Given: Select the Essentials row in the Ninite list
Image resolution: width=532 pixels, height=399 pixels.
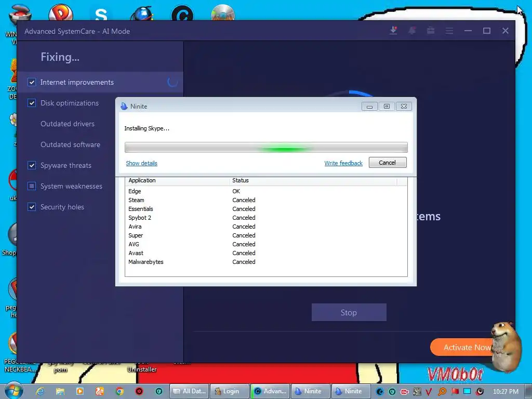Looking at the screenshot, I should pos(266,209).
